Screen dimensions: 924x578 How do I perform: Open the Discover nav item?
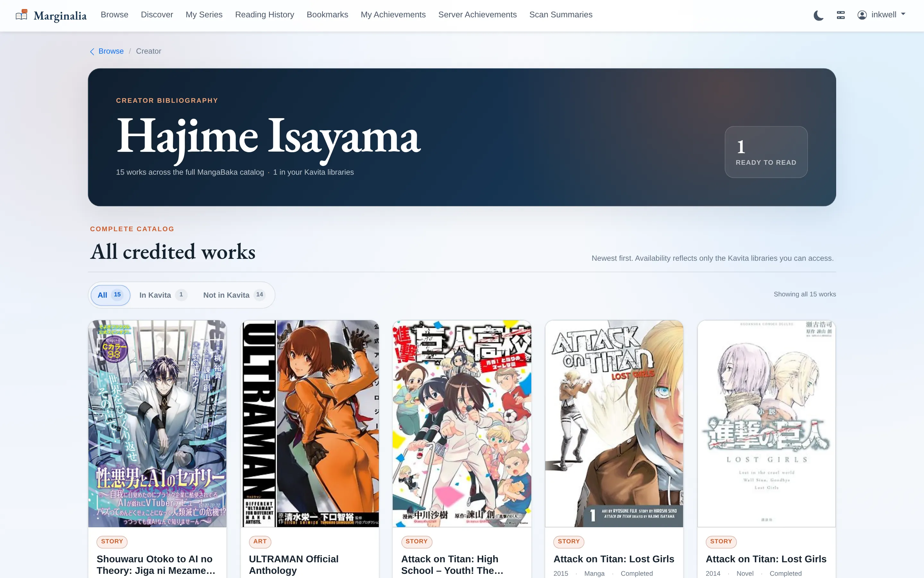pyautogui.click(x=157, y=14)
